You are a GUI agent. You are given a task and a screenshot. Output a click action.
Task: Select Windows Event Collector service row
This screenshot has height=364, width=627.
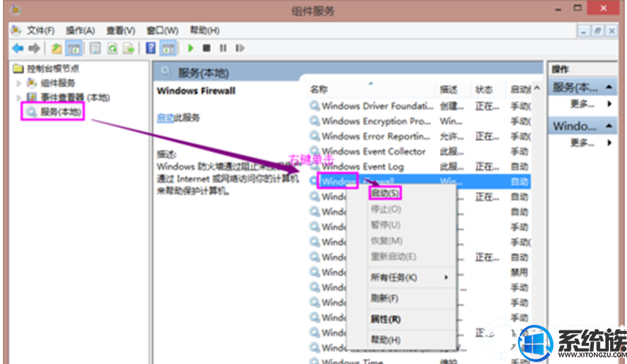(x=420, y=151)
